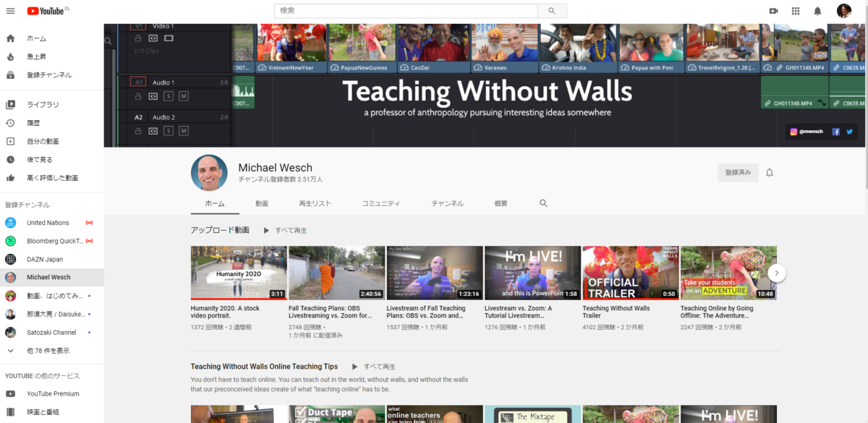Play all Online Teaching Tips playlist

pos(374,367)
